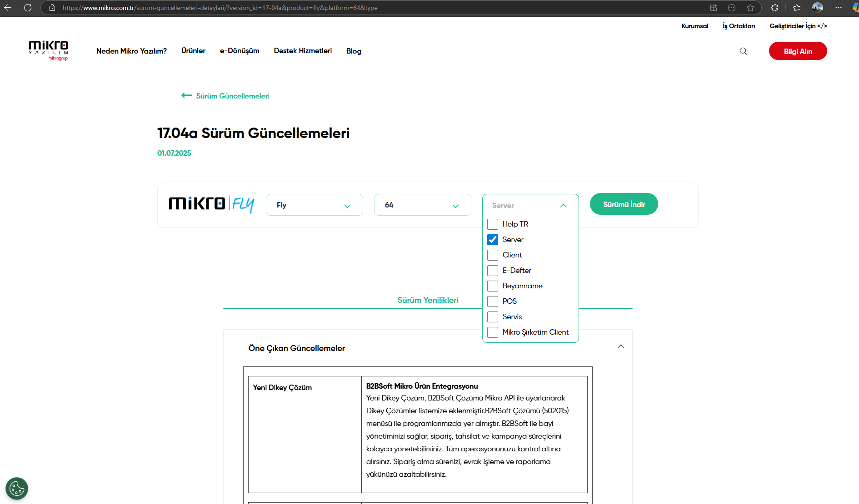This screenshot has height=504, width=859.
Task: Open the browser profile avatar
Action: pos(818,8)
